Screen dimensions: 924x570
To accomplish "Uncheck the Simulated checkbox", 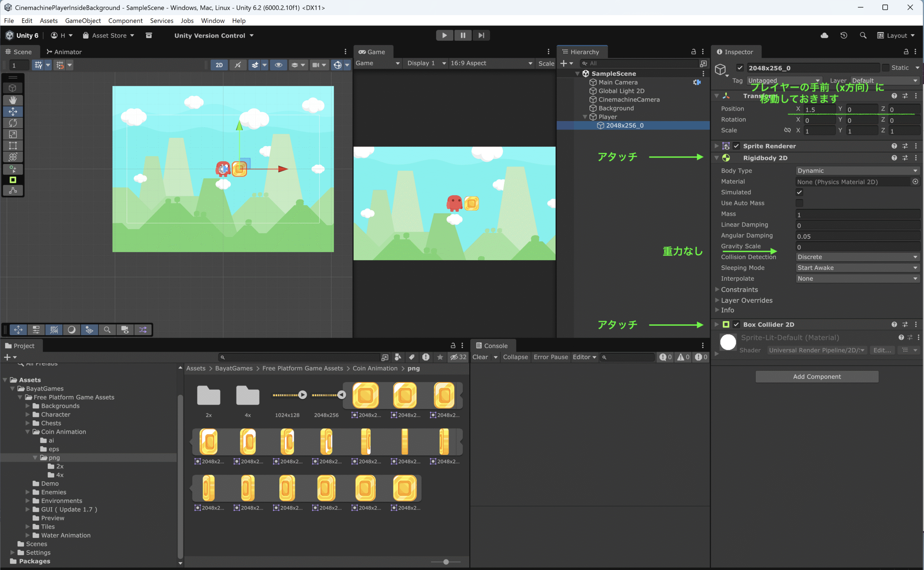I will pyautogui.click(x=799, y=192).
